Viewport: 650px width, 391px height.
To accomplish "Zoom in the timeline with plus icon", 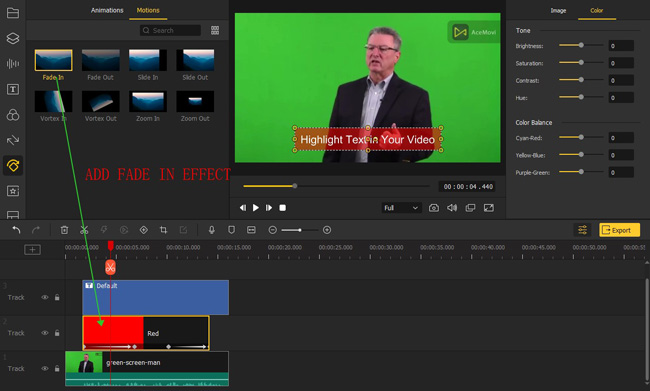I will 327,230.
